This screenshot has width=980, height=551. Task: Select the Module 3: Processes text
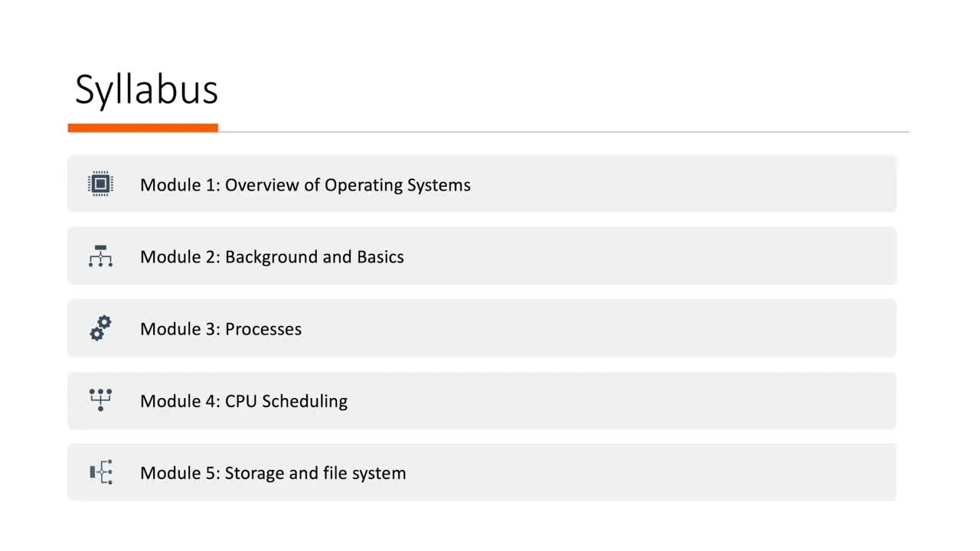click(x=220, y=329)
